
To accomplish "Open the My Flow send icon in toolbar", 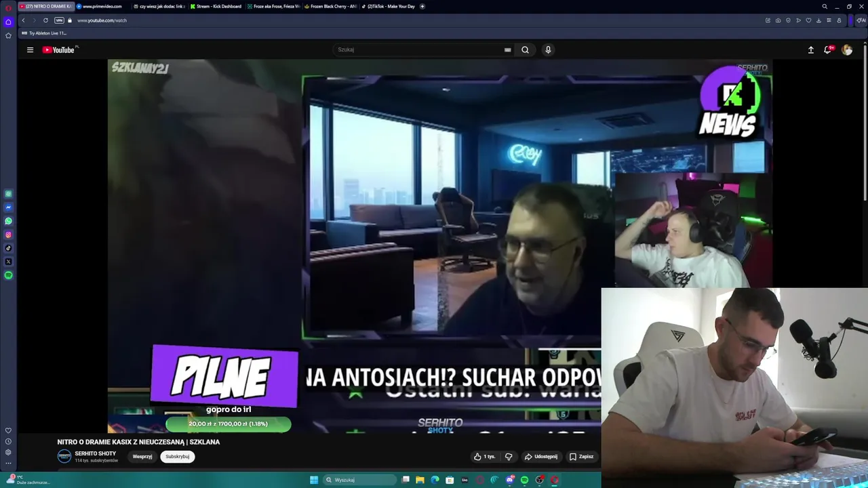I will coord(798,20).
